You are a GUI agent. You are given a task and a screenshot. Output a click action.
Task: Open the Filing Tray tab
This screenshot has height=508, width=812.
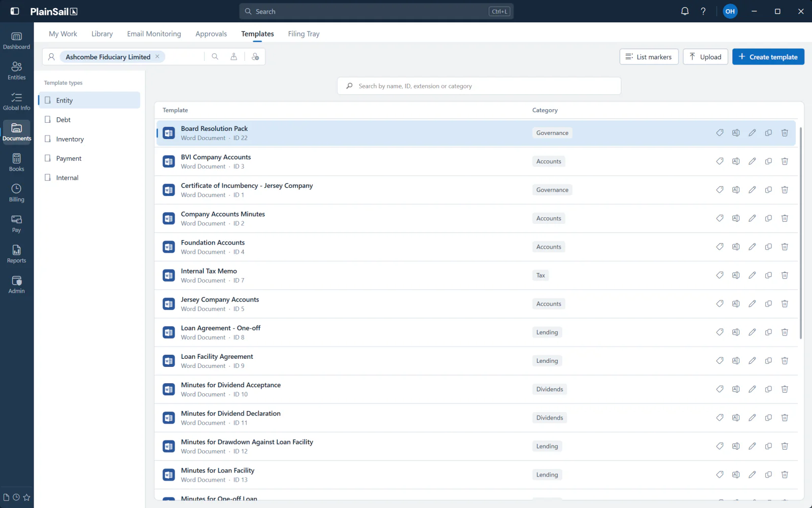pos(303,33)
